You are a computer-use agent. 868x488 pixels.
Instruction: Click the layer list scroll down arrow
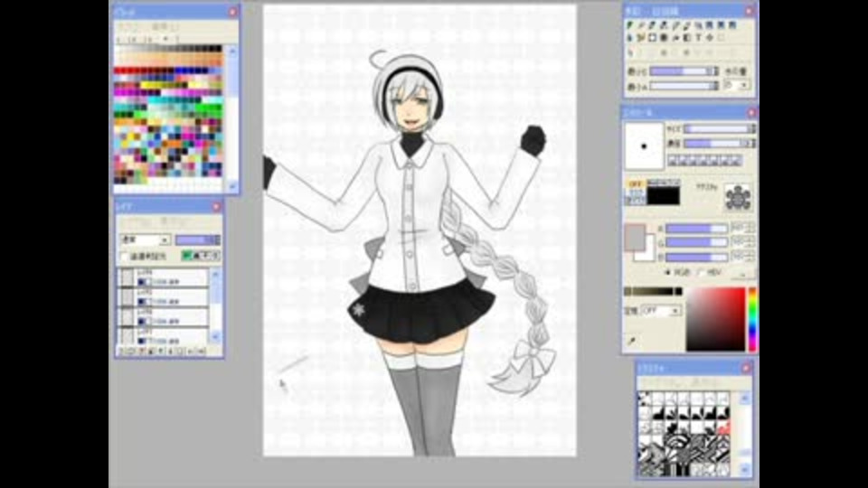(215, 336)
